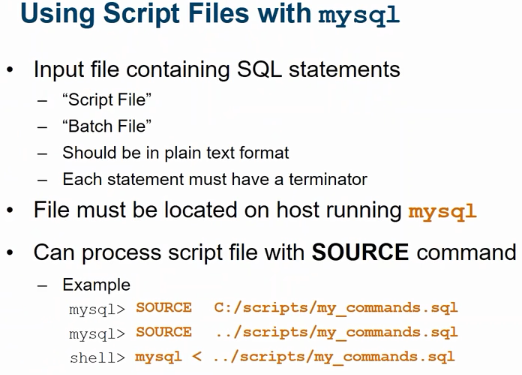Click the 'shell>' prompt text
522x375 pixels.
97,358
